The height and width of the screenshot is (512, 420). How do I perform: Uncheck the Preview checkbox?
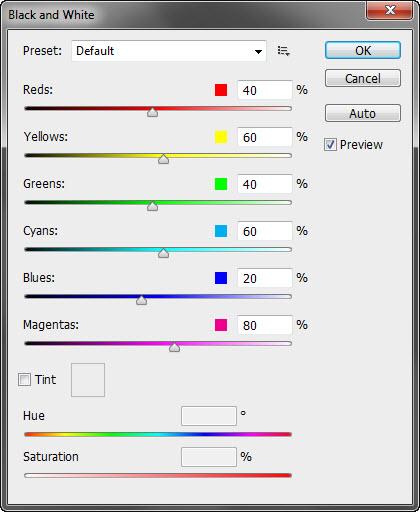(x=330, y=145)
